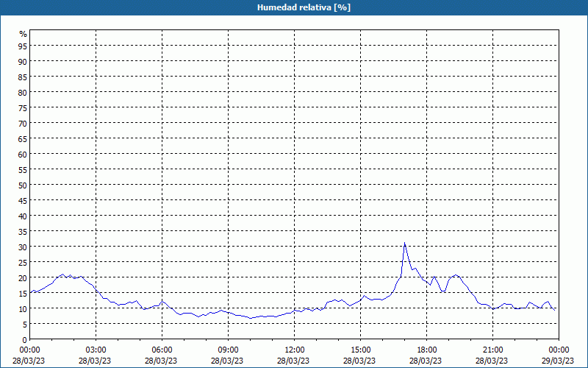Select the 95 y-axis label
The image size is (588, 368).
coord(23,46)
